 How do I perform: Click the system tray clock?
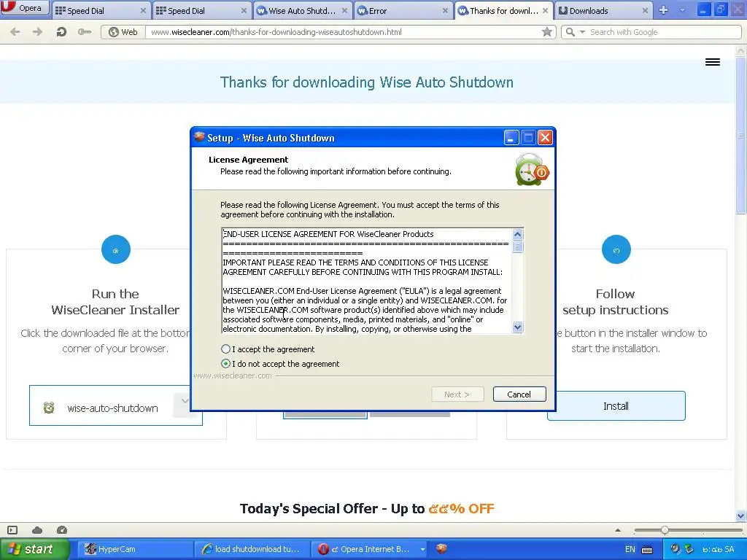point(719,549)
